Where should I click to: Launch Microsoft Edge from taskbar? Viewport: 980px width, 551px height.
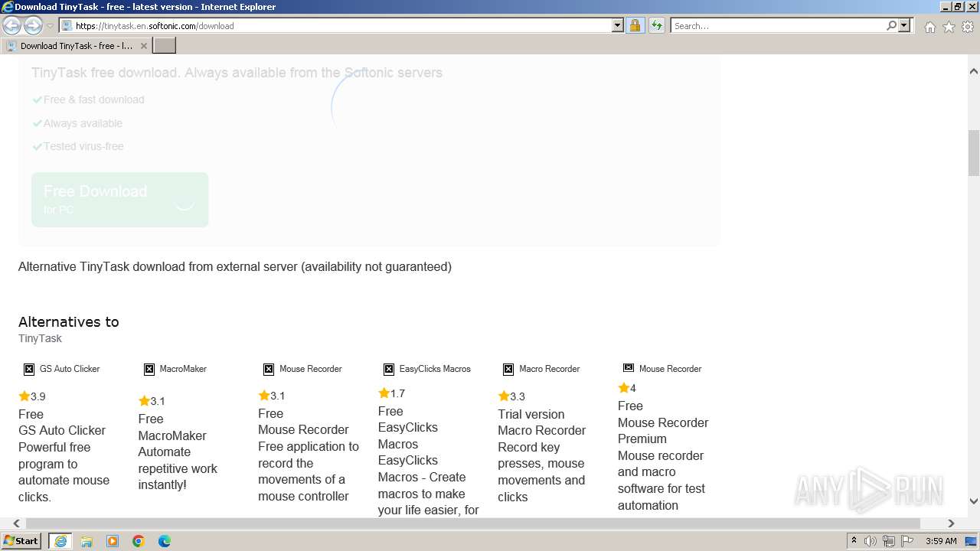click(x=165, y=541)
